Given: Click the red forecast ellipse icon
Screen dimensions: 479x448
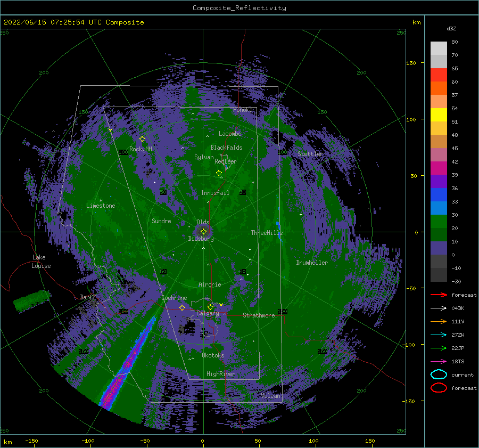Looking at the screenshot, I should [439, 388].
